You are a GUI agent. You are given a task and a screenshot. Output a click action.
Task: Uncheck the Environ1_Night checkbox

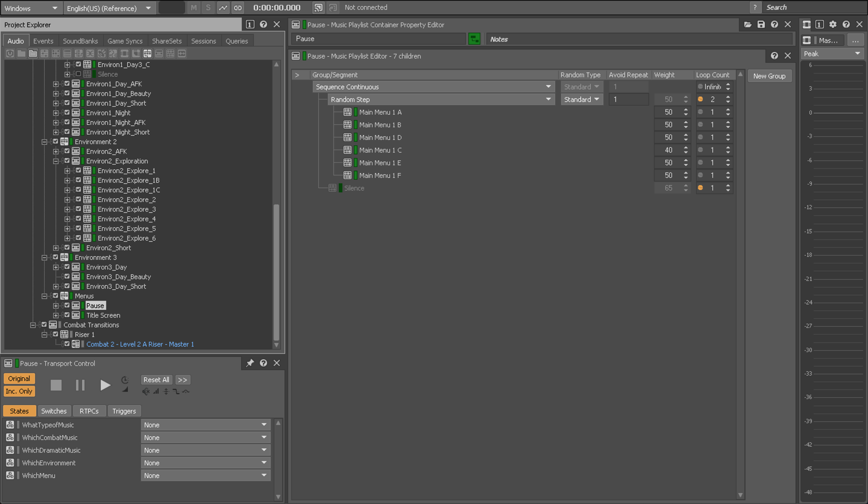(67, 113)
